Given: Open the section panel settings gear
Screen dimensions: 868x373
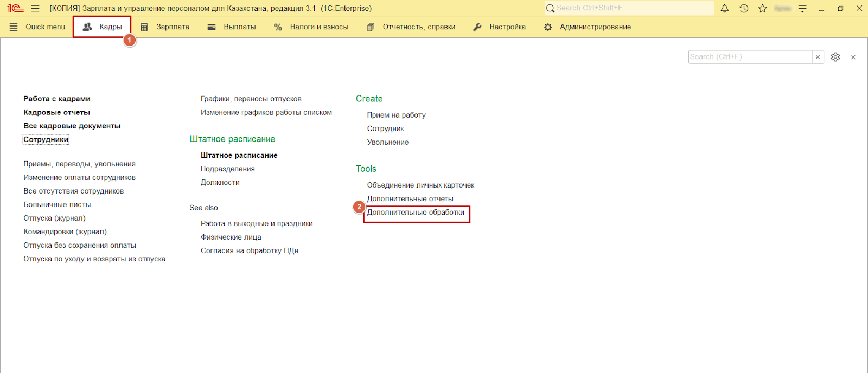Looking at the screenshot, I should tap(835, 57).
